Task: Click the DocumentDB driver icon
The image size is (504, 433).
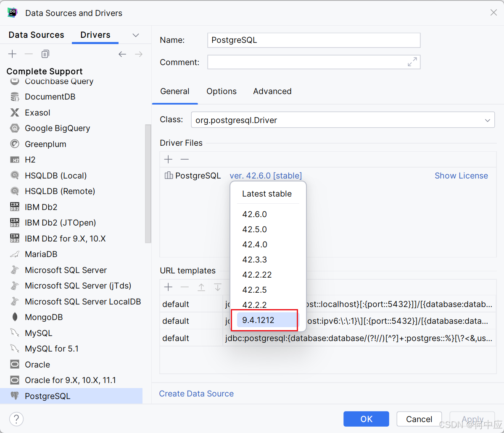Action: coord(15,97)
